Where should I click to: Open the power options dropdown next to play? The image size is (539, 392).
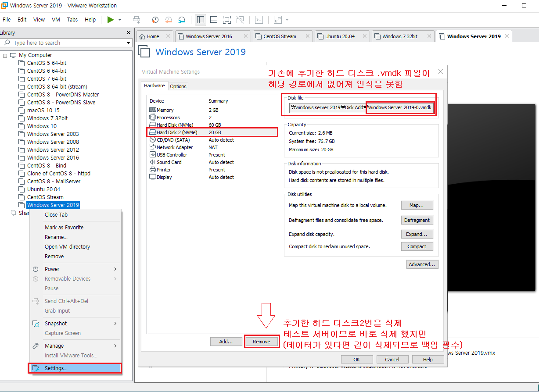point(120,20)
